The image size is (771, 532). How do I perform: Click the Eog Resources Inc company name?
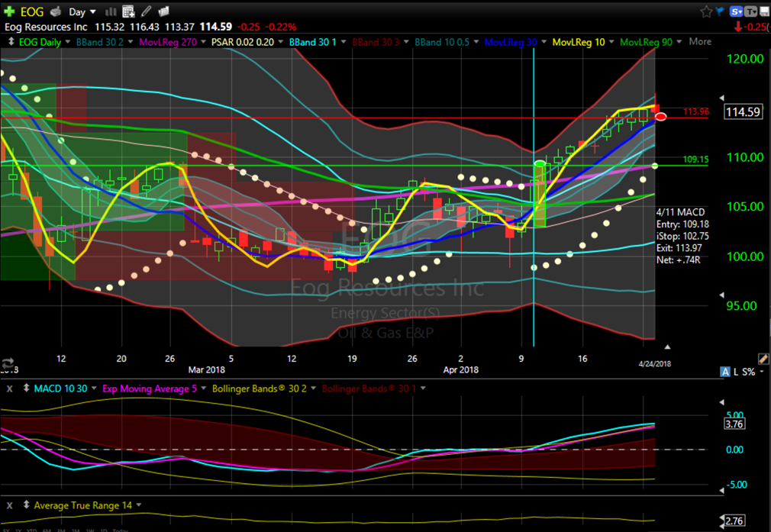tap(46, 27)
